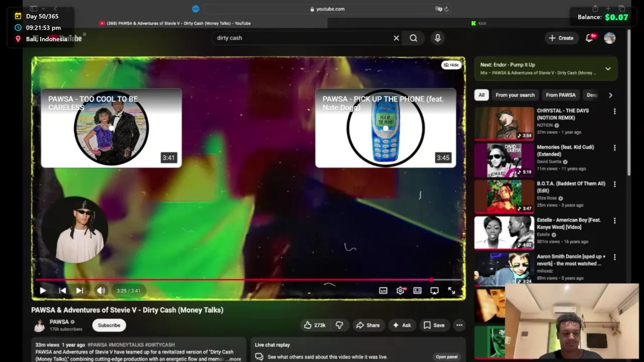This screenshot has height=362, width=644.
Task: Open the notifications bell
Action: coord(590,38)
